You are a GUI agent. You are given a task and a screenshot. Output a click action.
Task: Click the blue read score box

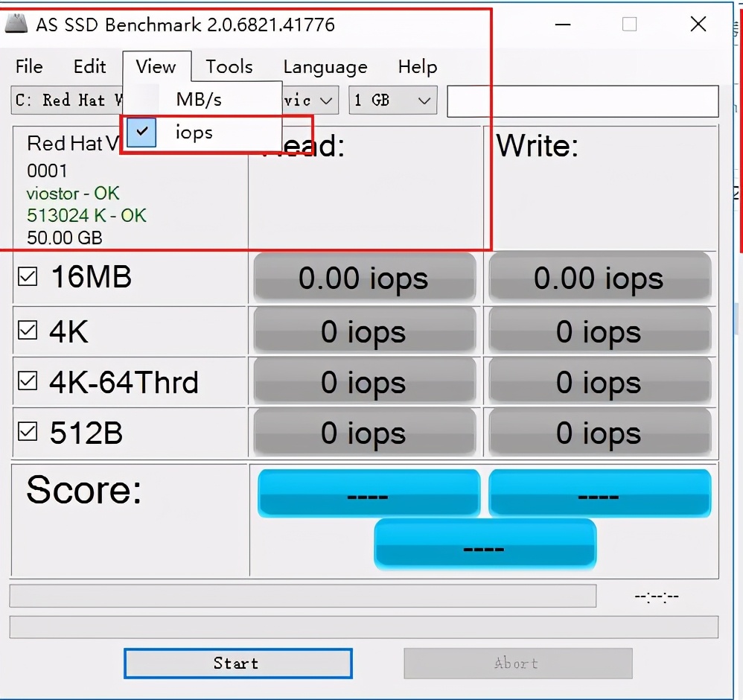pos(369,493)
